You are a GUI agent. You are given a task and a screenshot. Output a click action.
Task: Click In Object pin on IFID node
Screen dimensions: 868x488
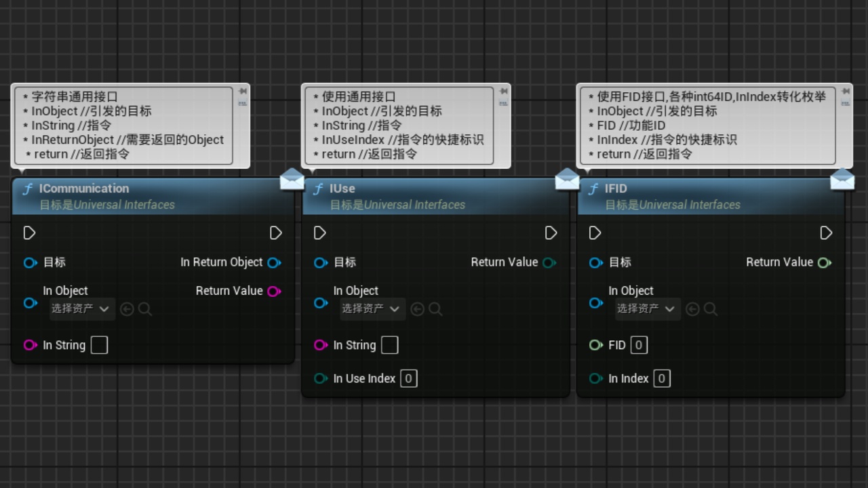[x=596, y=303]
